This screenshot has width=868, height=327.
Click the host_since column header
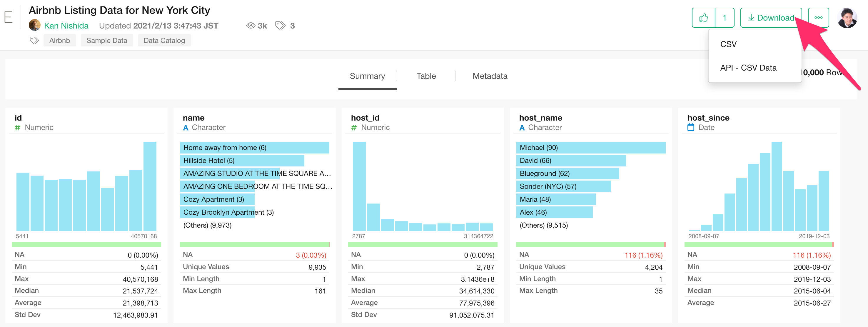(708, 118)
